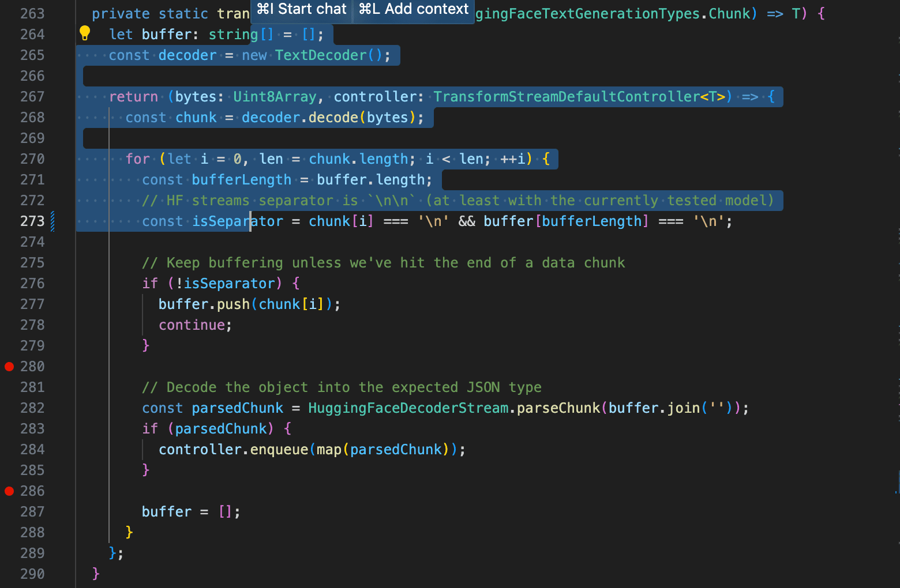Screen dimensions: 900x588
Task: Click 'bufferLength' declaration on line 271
Action: point(242,180)
